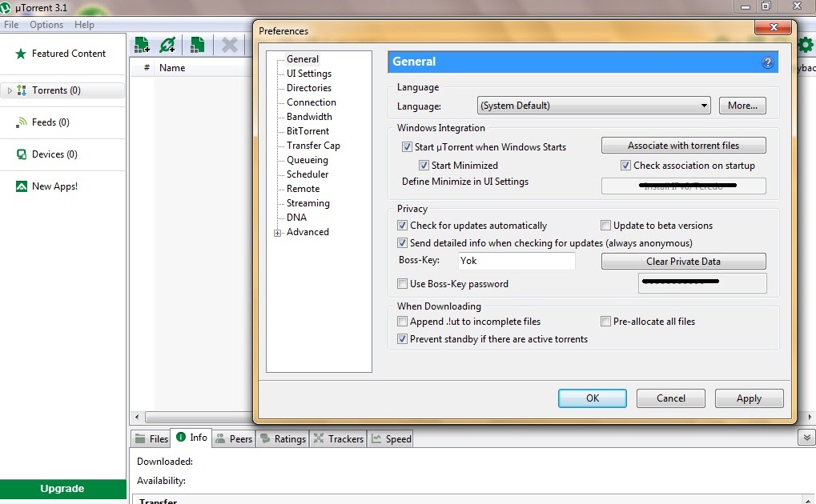Click the Ratings tab icon
This screenshot has height=504, width=816.
click(x=265, y=438)
